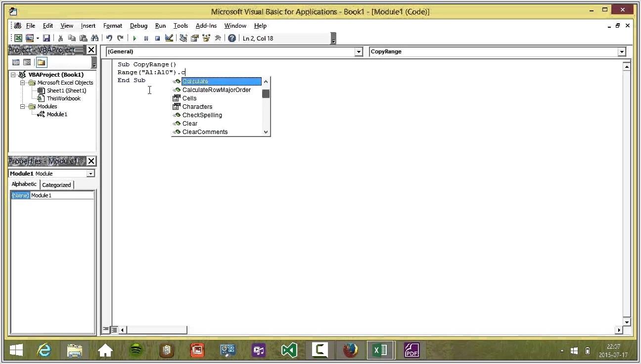The image size is (641, 364).
Task: Click the View Code icon in Project panel
Action: tap(16, 62)
